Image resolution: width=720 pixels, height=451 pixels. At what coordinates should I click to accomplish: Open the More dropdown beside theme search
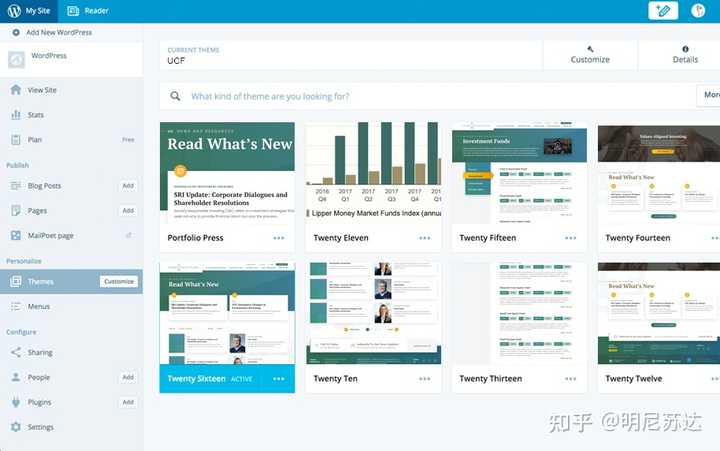[x=709, y=95]
